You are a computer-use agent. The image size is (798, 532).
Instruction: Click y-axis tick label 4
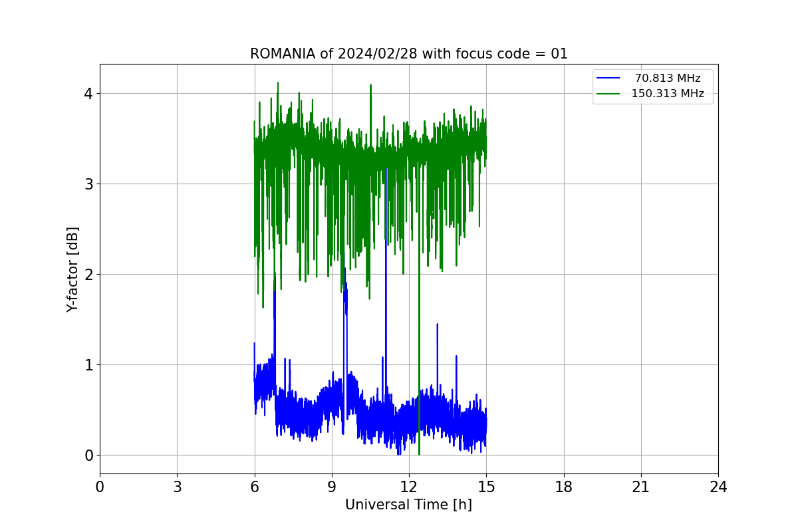(x=88, y=93)
